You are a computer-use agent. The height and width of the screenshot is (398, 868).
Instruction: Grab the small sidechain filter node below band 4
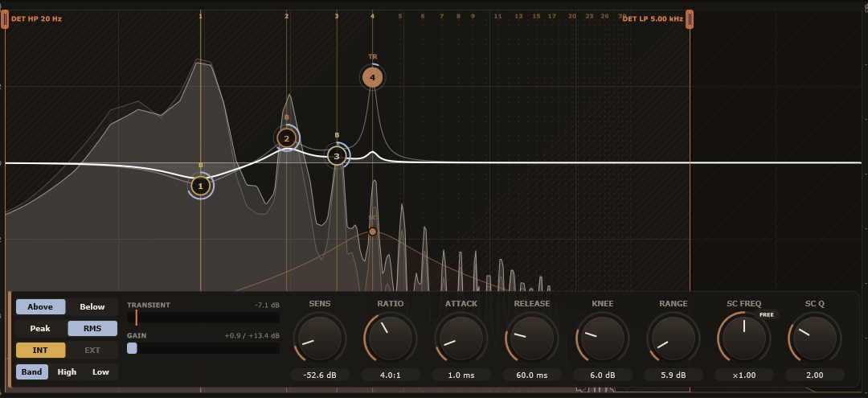tap(373, 232)
